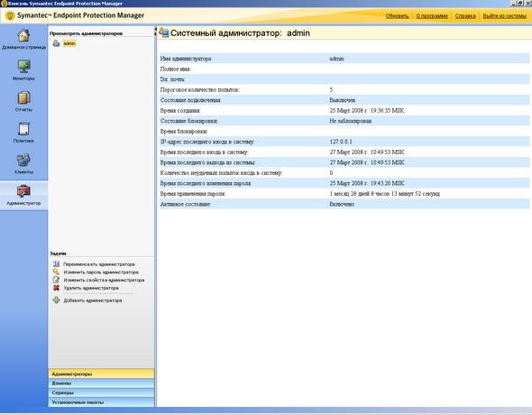Click the rename administrator task icon

click(56, 264)
